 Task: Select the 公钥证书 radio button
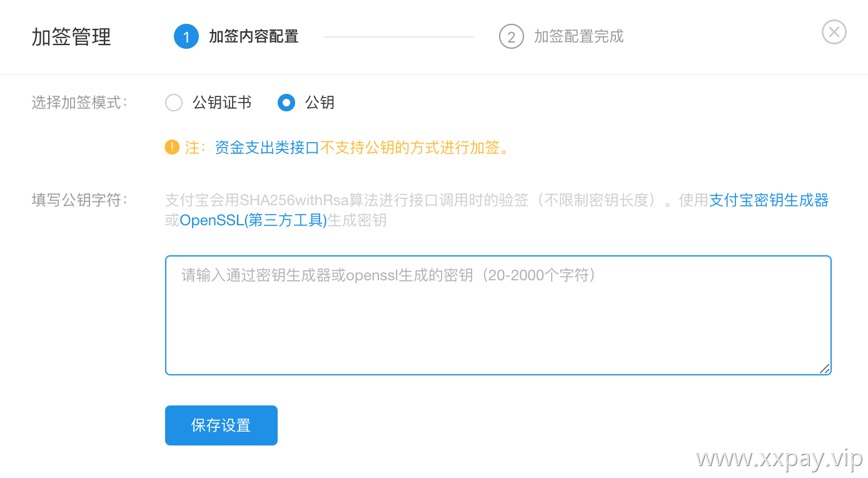tap(174, 103)
